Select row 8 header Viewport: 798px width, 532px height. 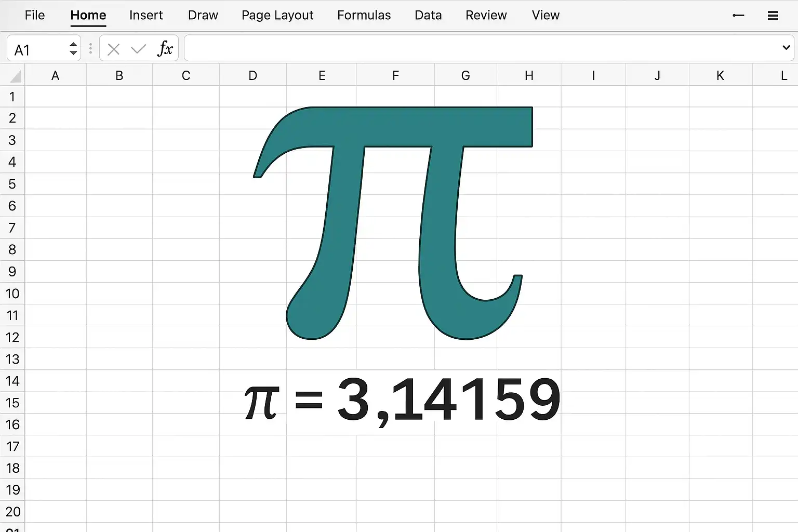point(12,249)
